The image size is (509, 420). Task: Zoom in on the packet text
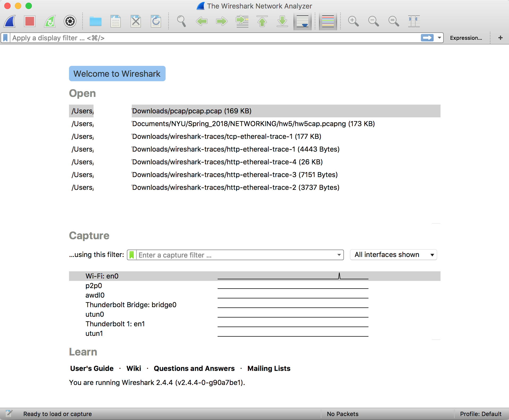coord(353,22)
